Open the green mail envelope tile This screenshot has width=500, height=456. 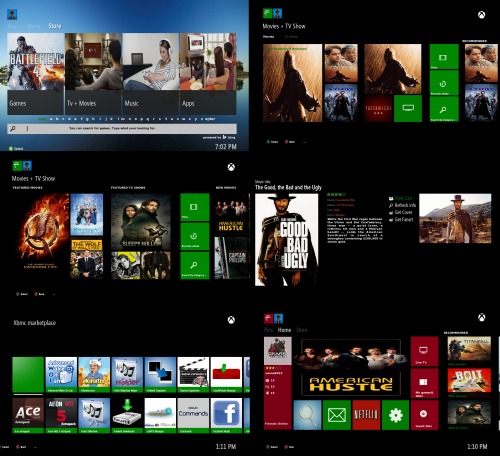337,415
